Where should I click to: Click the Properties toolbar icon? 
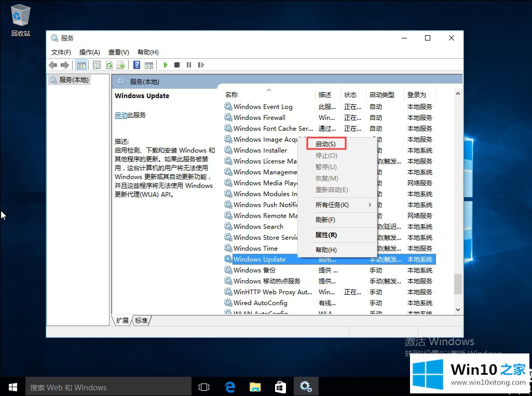click(97, 65)
